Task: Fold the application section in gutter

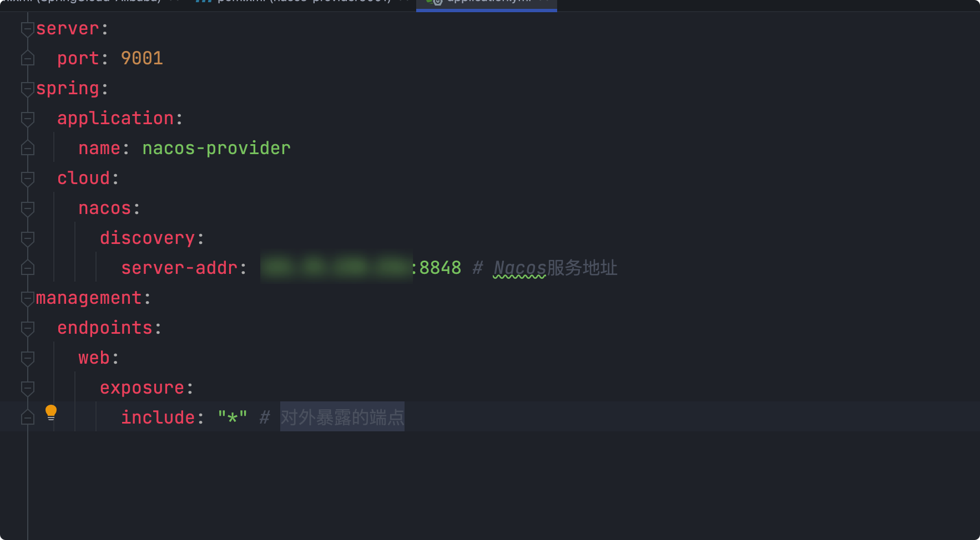Action: [x=28, y=119]
